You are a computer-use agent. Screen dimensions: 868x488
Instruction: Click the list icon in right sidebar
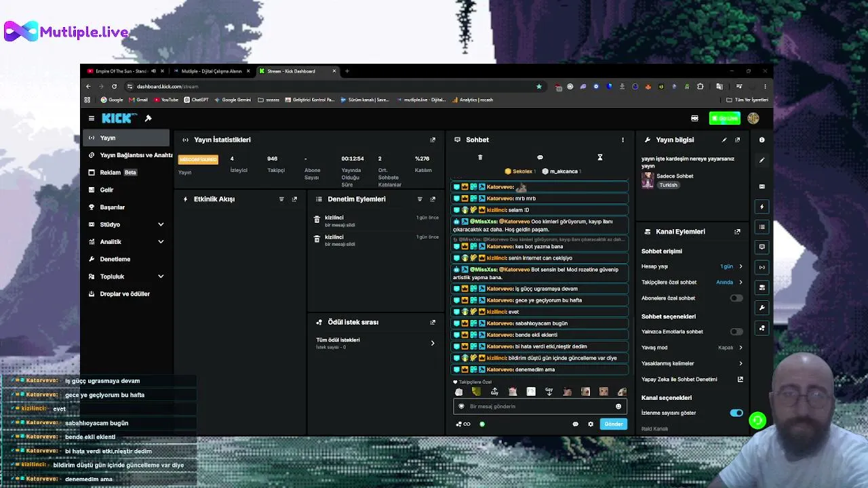pyautogui.click(x=762, y=227)
